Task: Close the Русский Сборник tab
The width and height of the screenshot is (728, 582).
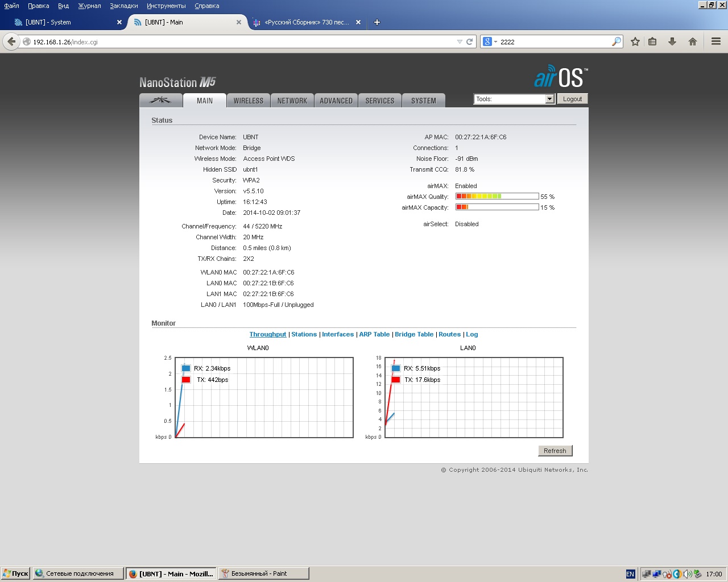Action: [x=358, y=22]
